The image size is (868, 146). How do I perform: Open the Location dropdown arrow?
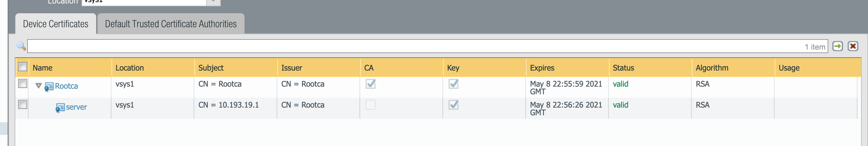coord(214,2)
